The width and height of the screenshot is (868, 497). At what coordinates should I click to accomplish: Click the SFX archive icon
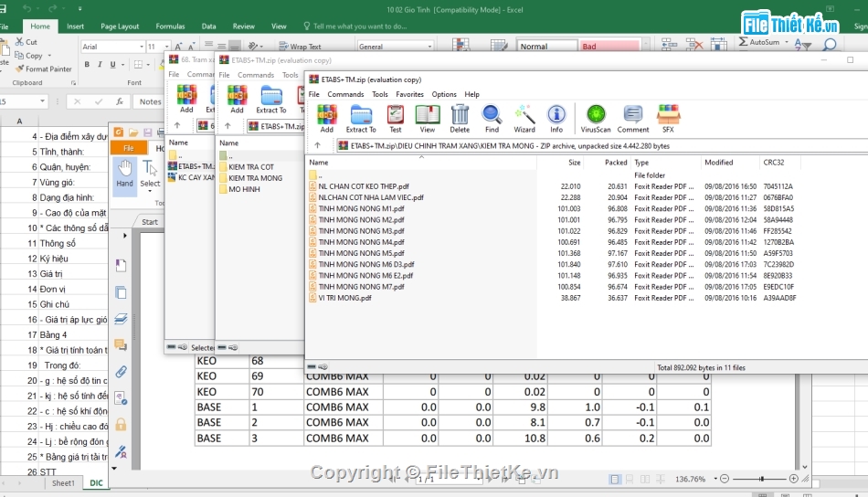click(668, 119)
